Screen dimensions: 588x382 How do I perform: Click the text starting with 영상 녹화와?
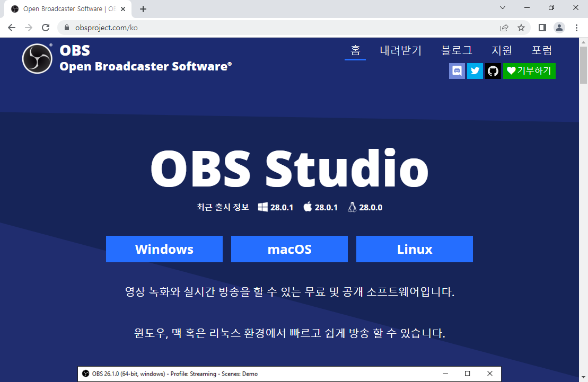click(x=289, y=291)
